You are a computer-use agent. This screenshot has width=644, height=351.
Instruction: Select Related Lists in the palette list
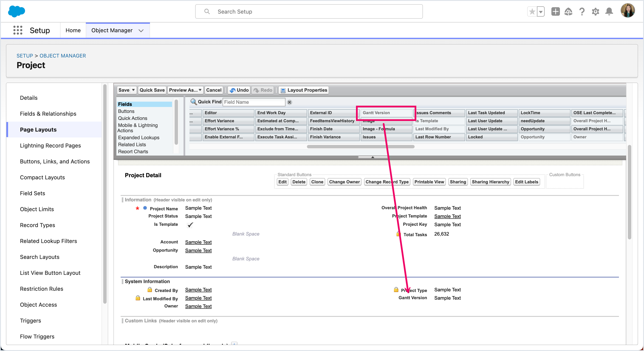132,144
